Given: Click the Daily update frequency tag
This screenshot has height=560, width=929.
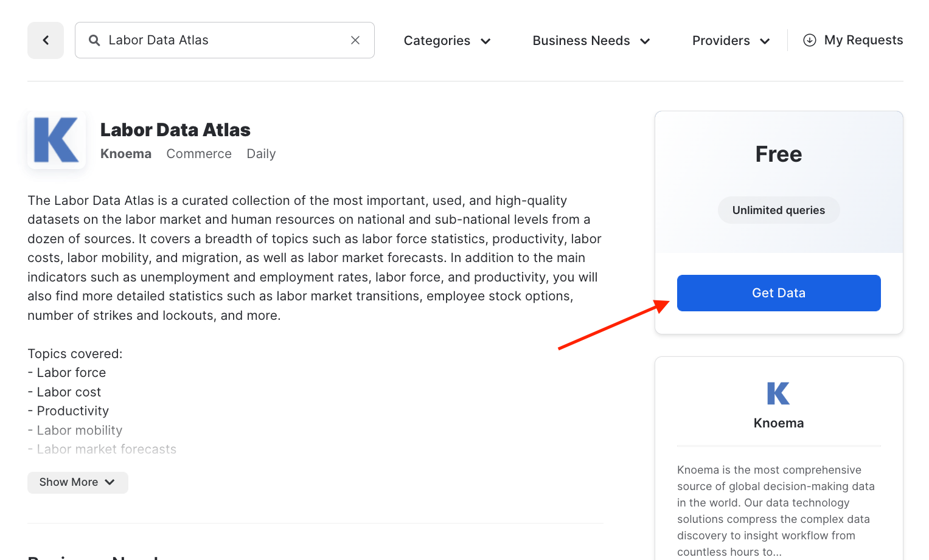Looking at the screenshot, I should coord(261,154).
